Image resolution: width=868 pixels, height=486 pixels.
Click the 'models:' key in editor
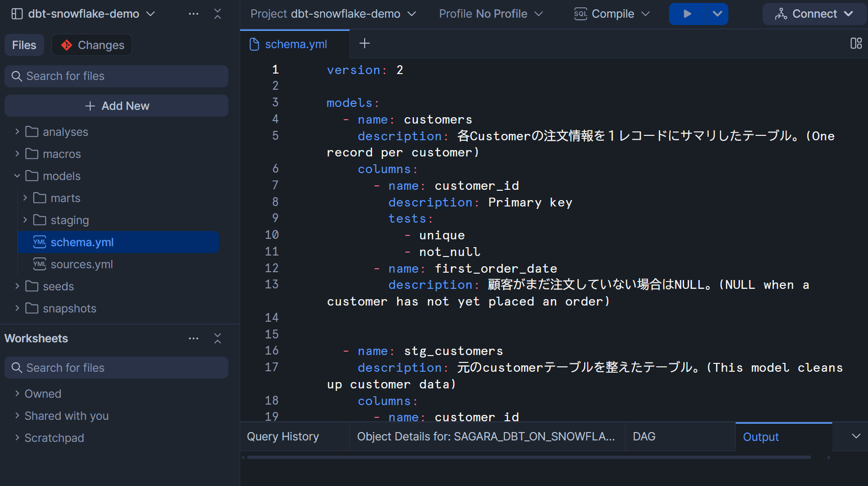pos(353,103)
